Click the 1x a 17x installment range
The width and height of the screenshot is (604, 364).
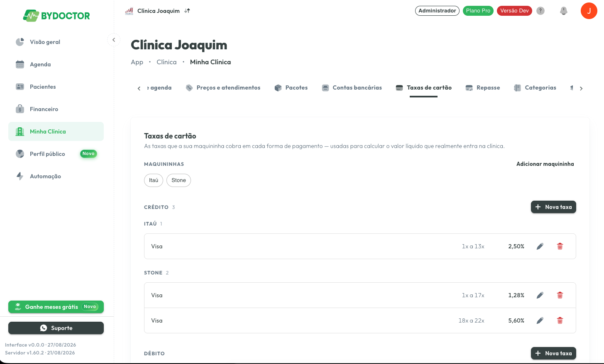pos(473,295)
